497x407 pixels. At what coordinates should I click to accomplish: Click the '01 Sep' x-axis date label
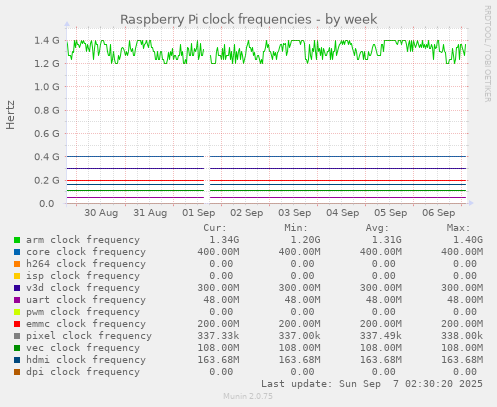[x=198, y=213]
